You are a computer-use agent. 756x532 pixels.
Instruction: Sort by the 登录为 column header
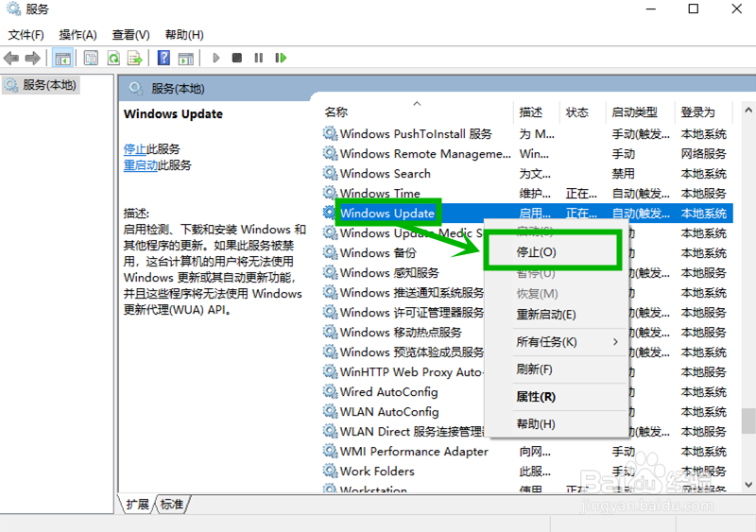click(697, 112)
